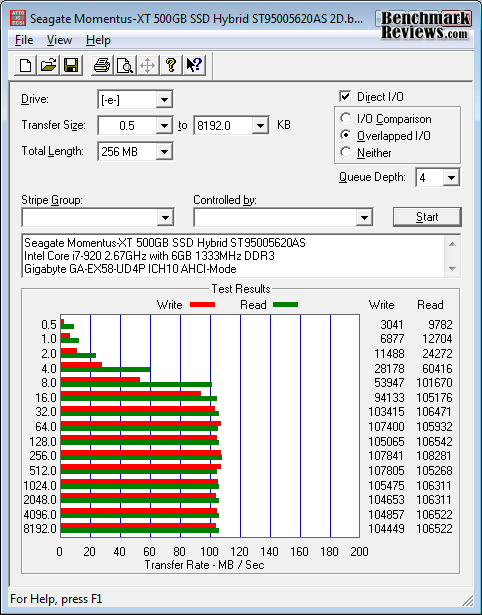Open the Queue Depth dropdown
Viewport: 482px width, 615px height.
[x=451, y=178]
